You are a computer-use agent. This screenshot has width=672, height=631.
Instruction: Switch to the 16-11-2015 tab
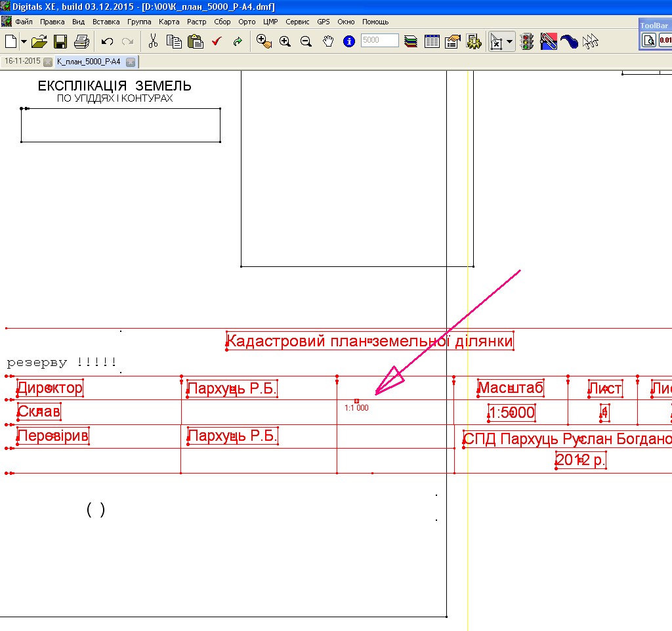point(22,62)
